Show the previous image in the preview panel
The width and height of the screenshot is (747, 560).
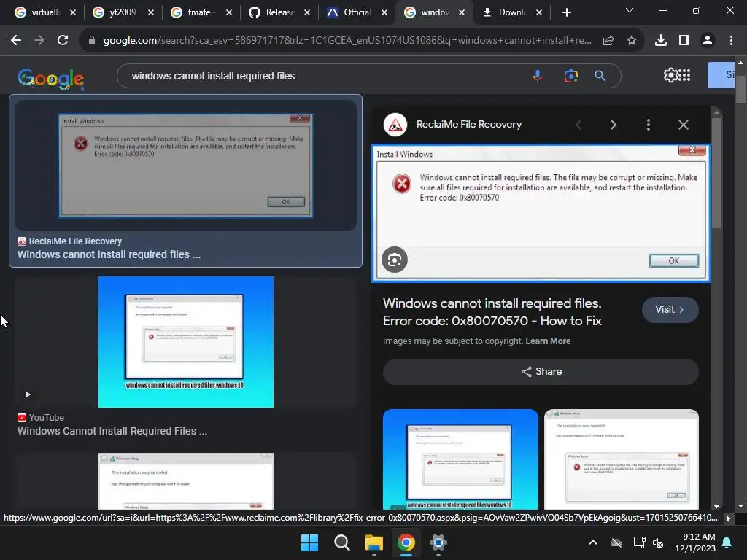(x=578, y=125)
